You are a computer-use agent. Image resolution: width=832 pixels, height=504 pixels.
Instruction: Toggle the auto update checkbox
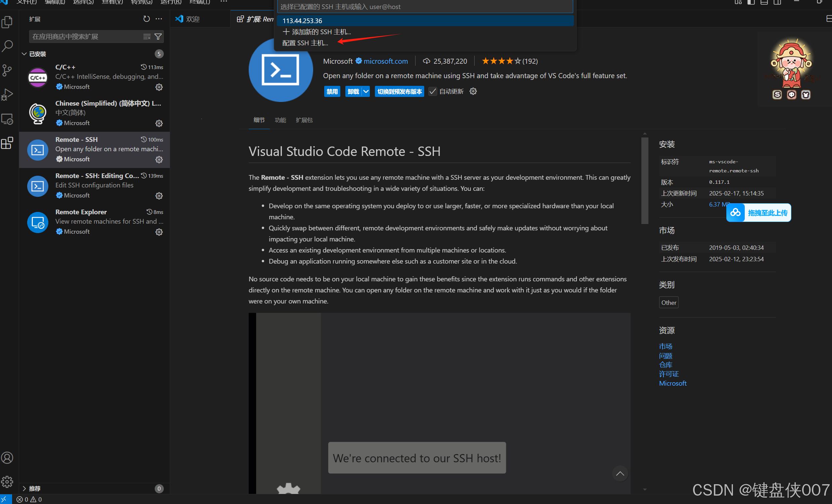point(433,92)
